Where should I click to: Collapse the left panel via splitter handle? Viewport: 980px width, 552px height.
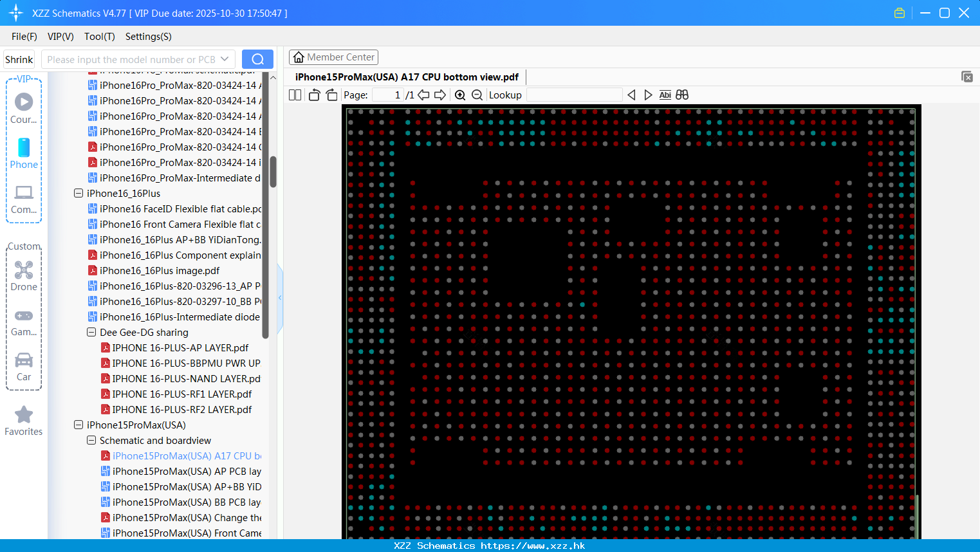280,297
